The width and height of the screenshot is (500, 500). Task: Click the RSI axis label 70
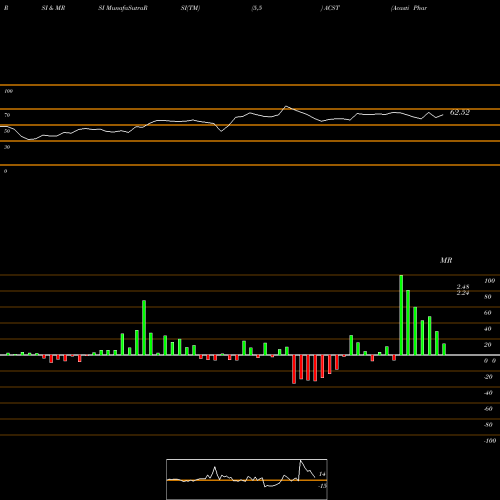pos(7,115)
